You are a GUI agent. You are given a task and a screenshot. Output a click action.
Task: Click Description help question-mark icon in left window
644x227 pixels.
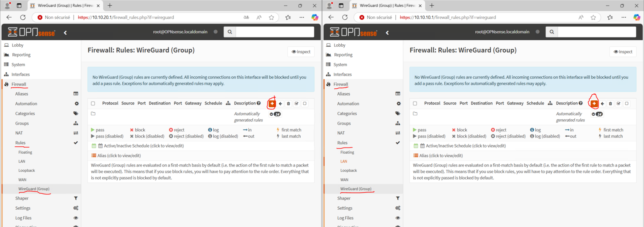tap(259, 103)
